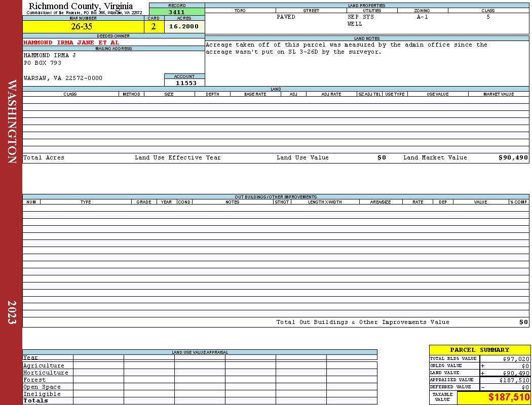Click the Horticulture row label
The height and width of the screenshot is (405, 532).
[x=46, y=373]
